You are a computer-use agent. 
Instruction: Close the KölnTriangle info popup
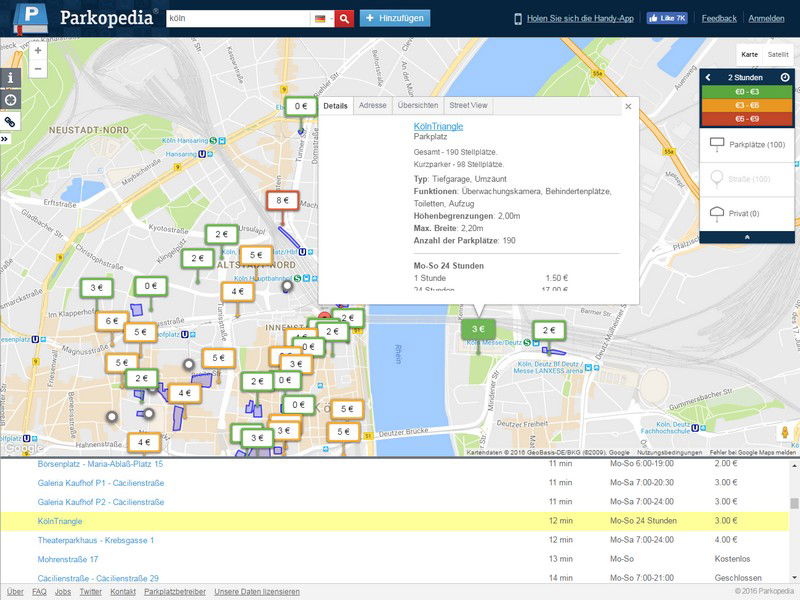tap(628, 106)
